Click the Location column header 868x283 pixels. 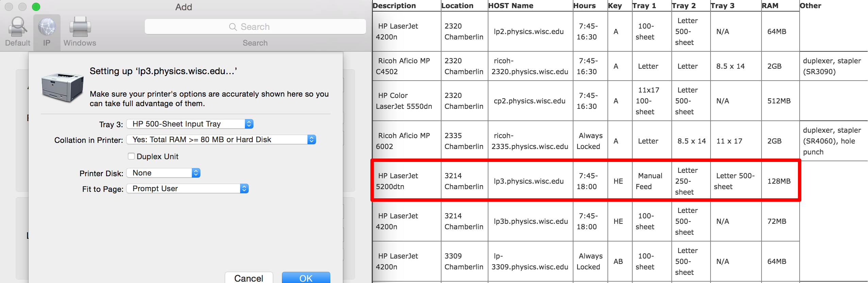pyautogui.click(x=457, y=5)
